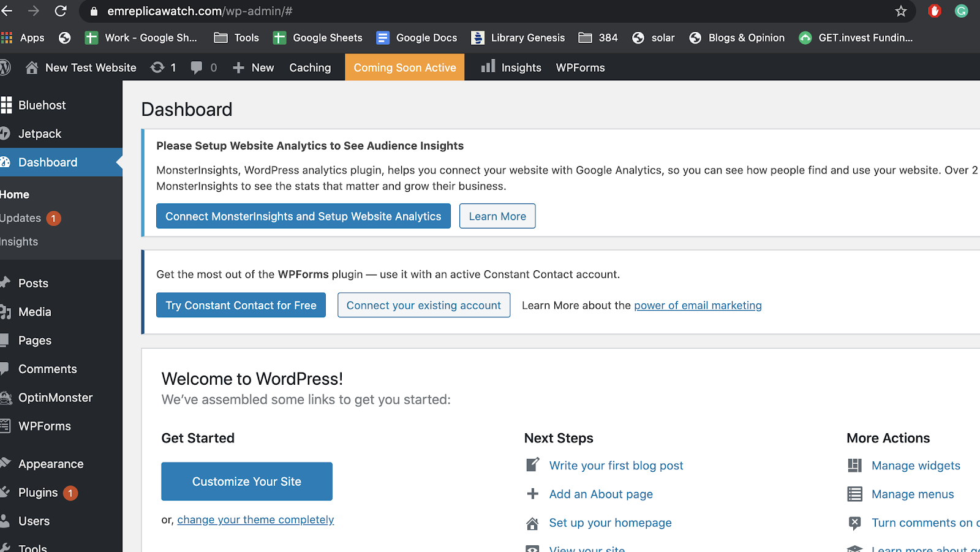
Task: Select Appearance in the sidebar
Action: click(x=51, y=464)
